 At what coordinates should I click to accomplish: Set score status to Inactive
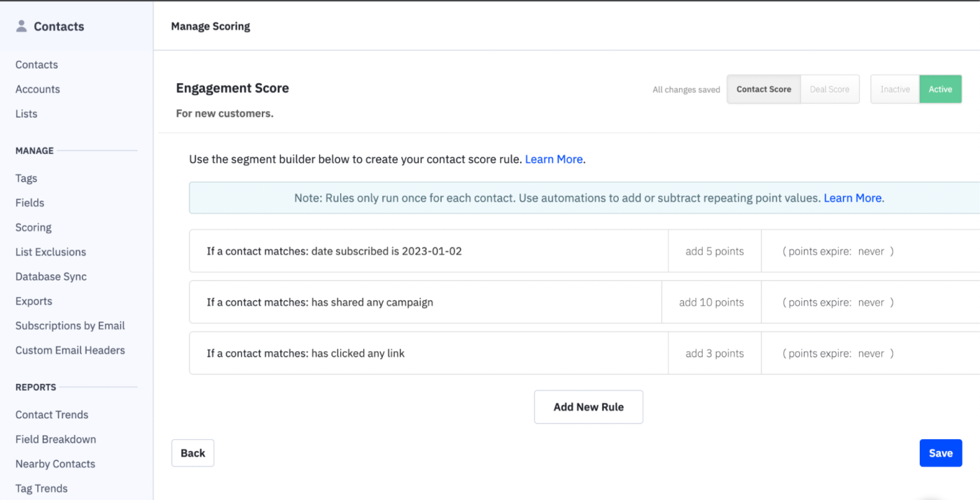[x=895, y=90]
